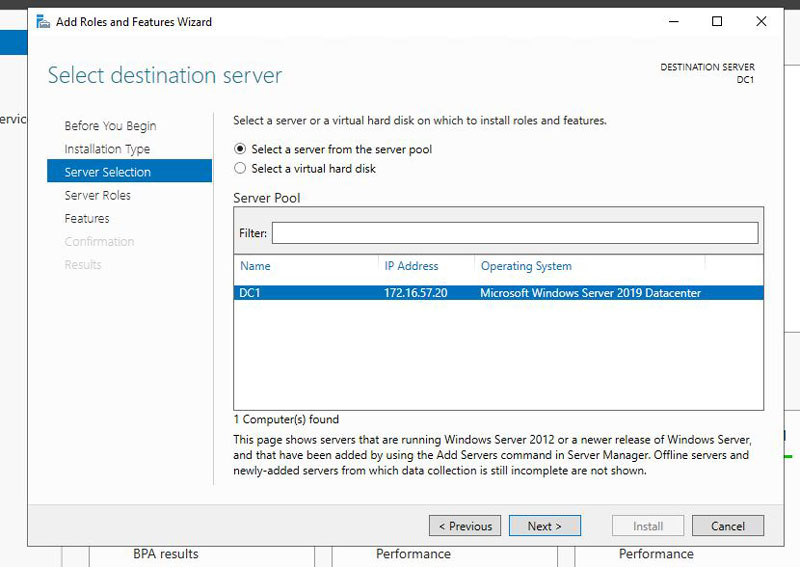This screenshot has width=800, height=567.
Task: Close the Add Roles and Features Wizard
Action: (x=761, y=21)
